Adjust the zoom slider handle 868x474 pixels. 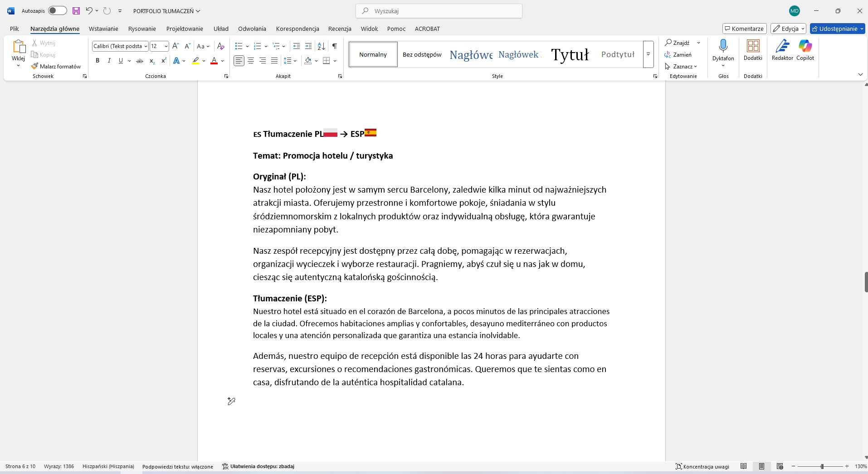tap(822, 466)
